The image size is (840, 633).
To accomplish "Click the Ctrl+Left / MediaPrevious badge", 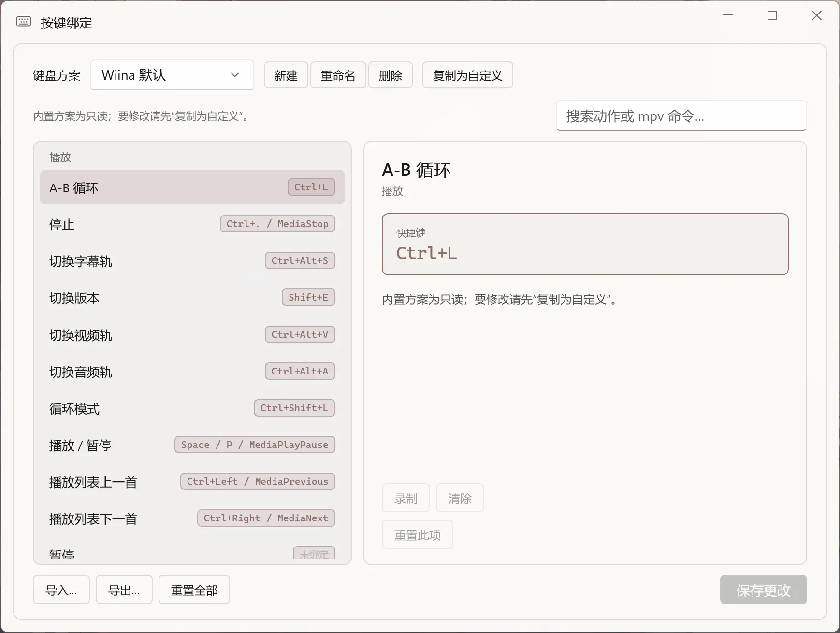I will 258,481.
